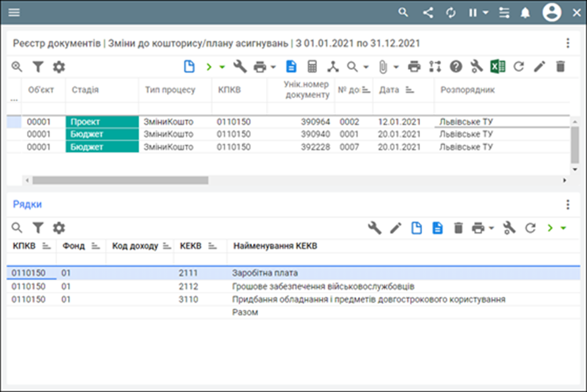Export the document registry to Excel
This screenshot has height=392, width=587.
497,67
